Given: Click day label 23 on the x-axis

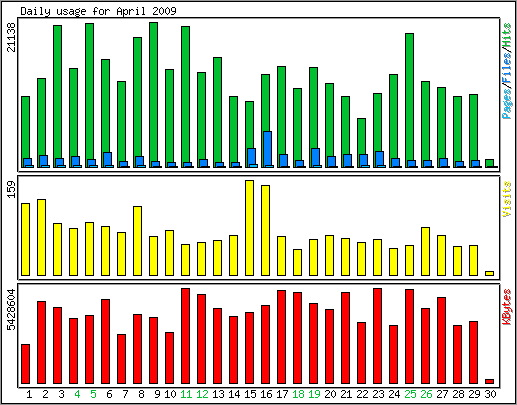Looking at the screenshot, I should tap(378, 394).
